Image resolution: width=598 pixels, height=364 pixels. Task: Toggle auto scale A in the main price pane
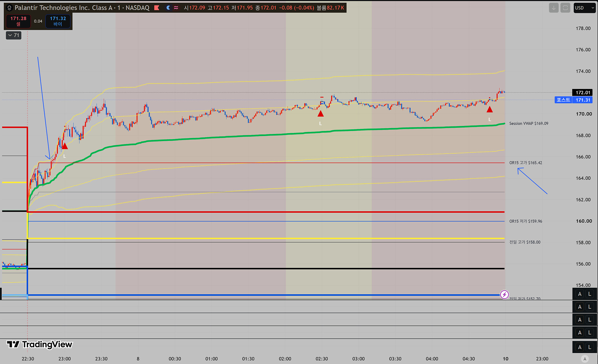pos(580,294)
